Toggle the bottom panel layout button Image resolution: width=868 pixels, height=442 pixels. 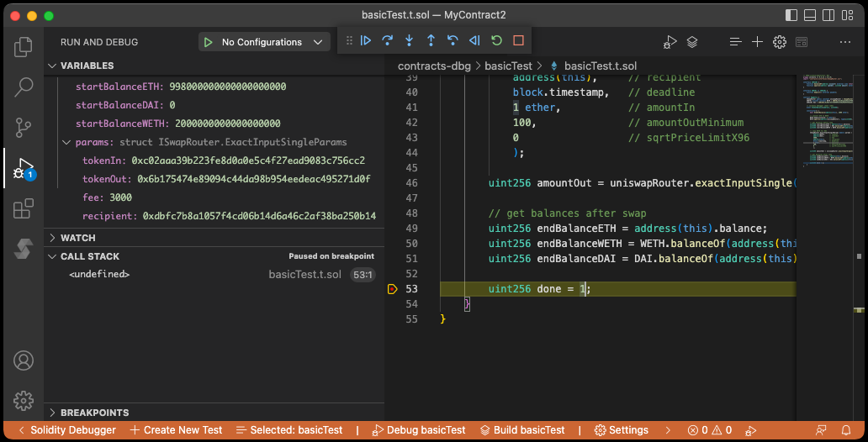click(x=811, y=15)
